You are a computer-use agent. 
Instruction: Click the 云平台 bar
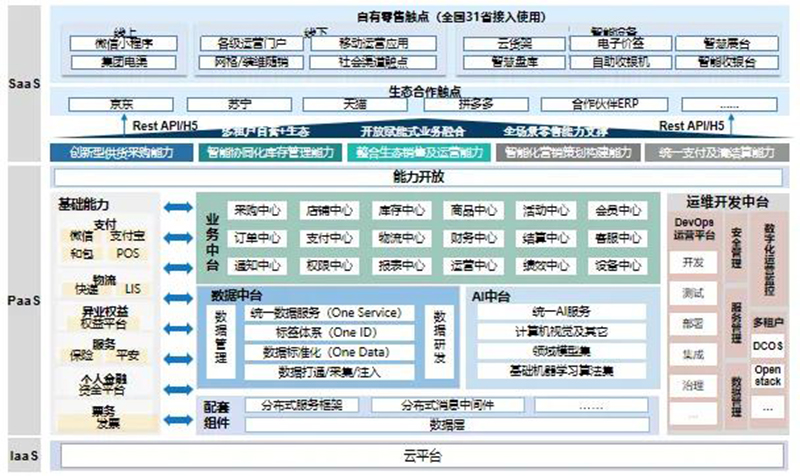[422, 456]
